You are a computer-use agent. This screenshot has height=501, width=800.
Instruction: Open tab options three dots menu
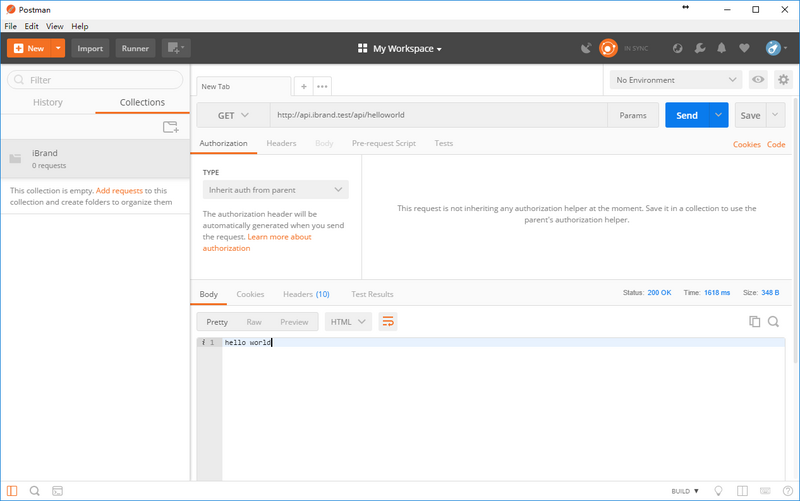click(322, 86)
